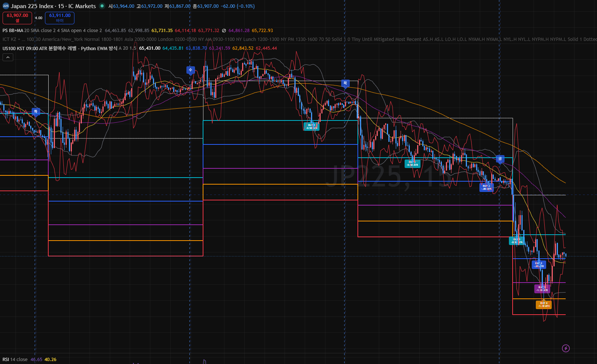Screen dimensions: 597x364
Task: Click the 목 (Thursday) day marker flag
Action: tap(345, 84)
